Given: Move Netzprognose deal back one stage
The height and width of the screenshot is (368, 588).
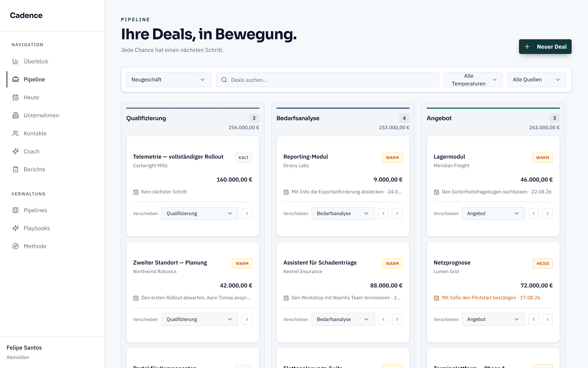Looking at the screenshot, I should click(x=533, y=319).
